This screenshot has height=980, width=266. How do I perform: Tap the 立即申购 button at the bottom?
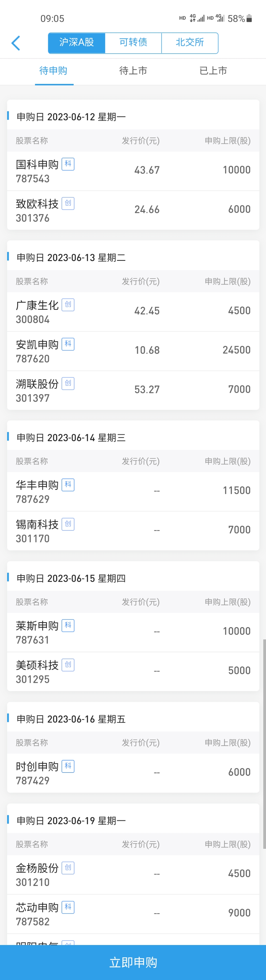tap(133, 962)
